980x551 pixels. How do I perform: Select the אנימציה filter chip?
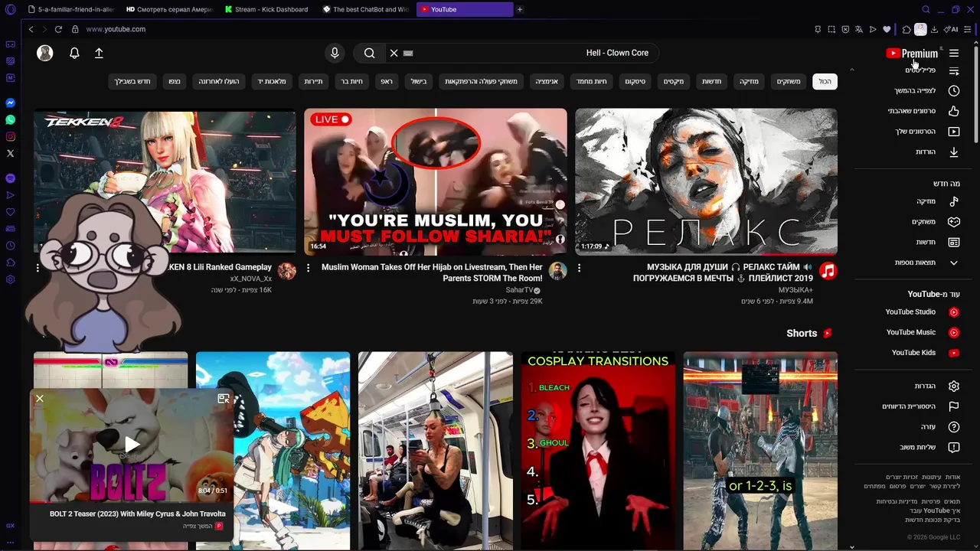[x=547, y=81]
